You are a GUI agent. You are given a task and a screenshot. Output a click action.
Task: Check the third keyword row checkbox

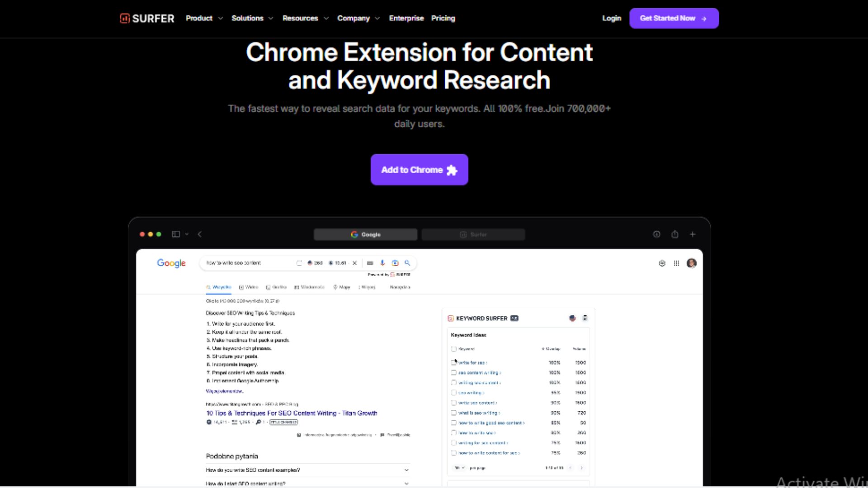[x=454, y=383]
